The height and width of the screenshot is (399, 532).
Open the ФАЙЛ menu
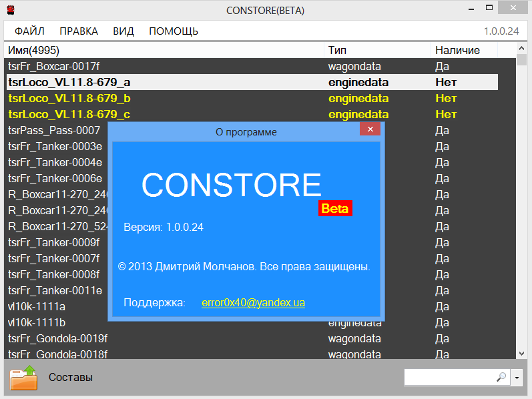pos(29,31)
